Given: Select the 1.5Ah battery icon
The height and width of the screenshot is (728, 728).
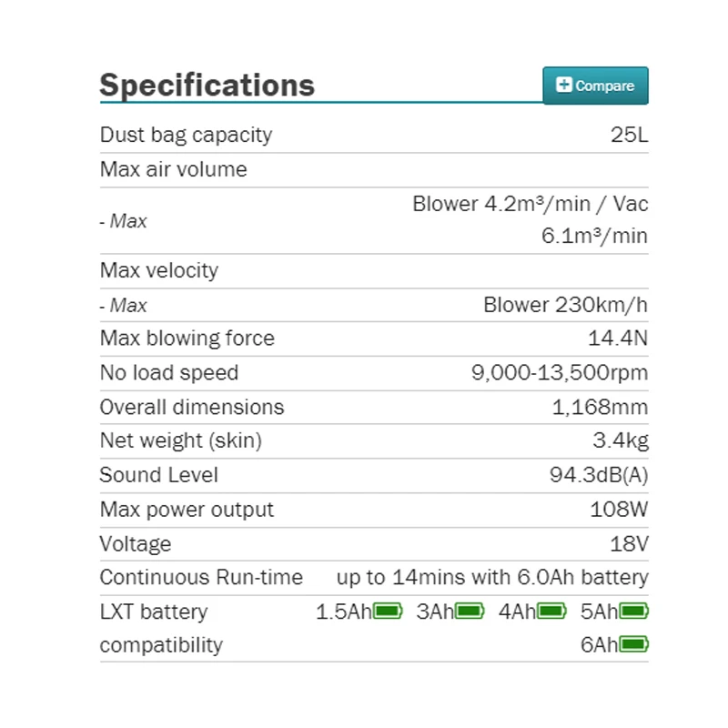Looking at the screenshot, I should pyautogui.click(x=388, y=611).
